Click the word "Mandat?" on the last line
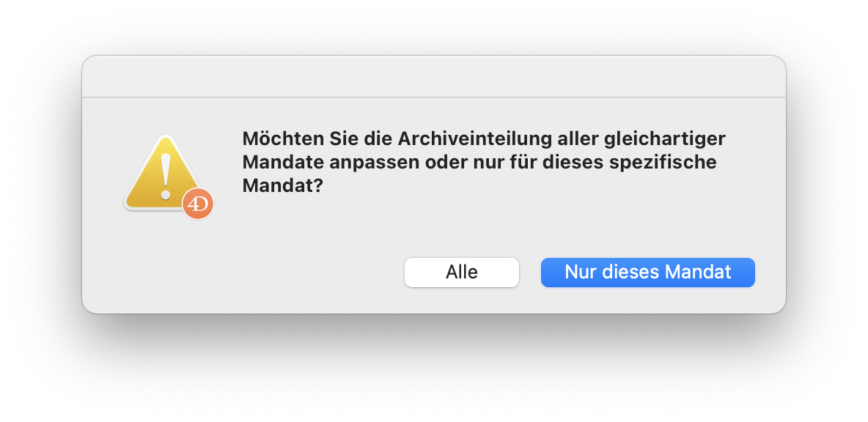868x422 pixels. point(282,186)
